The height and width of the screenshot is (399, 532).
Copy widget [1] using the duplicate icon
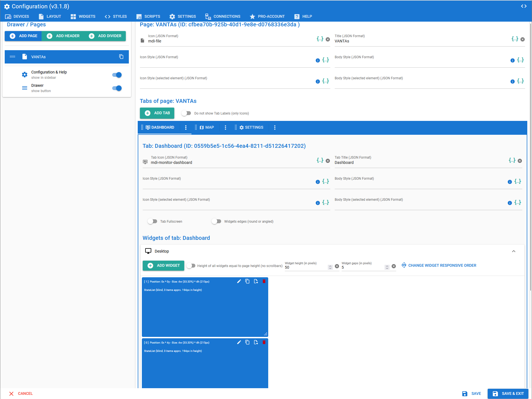tap(247, 281)
